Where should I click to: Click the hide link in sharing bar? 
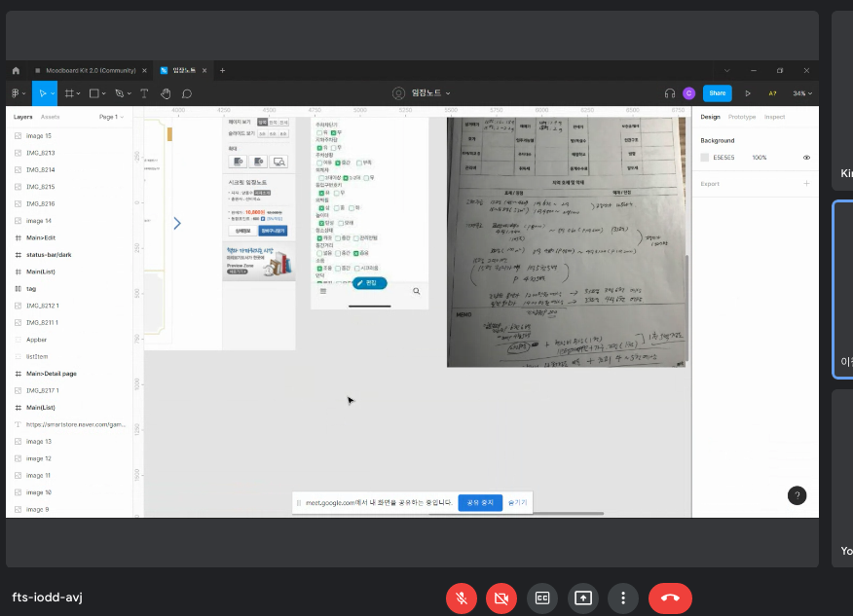517,502
